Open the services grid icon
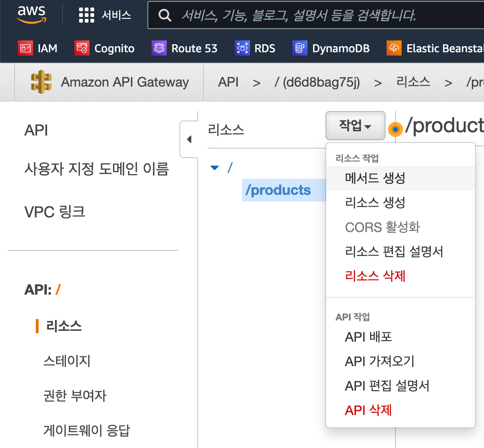484x448 pixels. (x=87, y=15)
